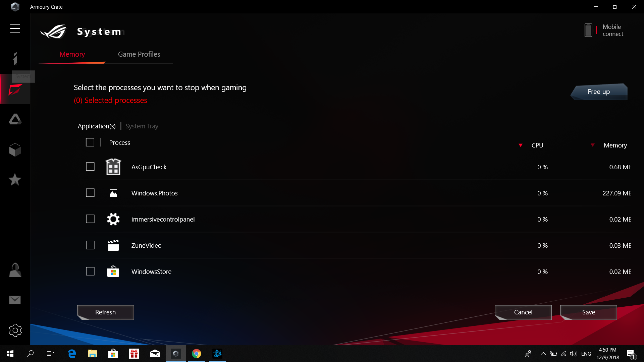Open the taskbar clock showing 4:50 PM

coord(608,354)
